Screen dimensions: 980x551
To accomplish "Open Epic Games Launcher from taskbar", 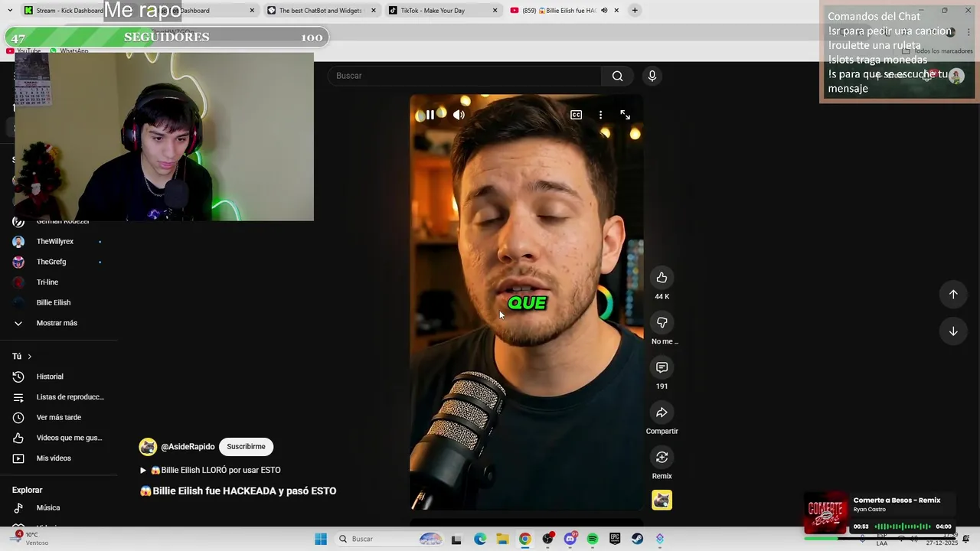I will tap(615, 540).
